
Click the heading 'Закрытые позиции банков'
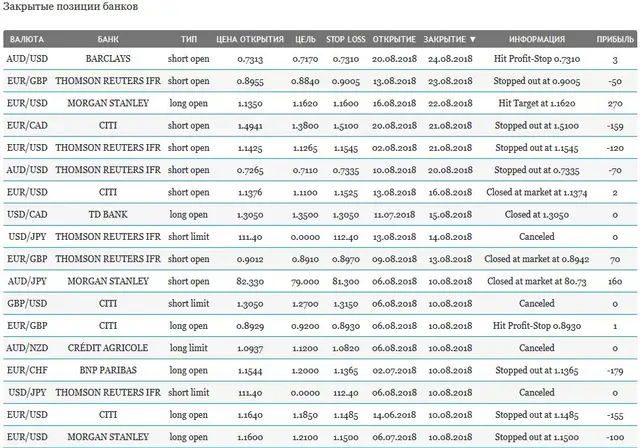point(70,7)
